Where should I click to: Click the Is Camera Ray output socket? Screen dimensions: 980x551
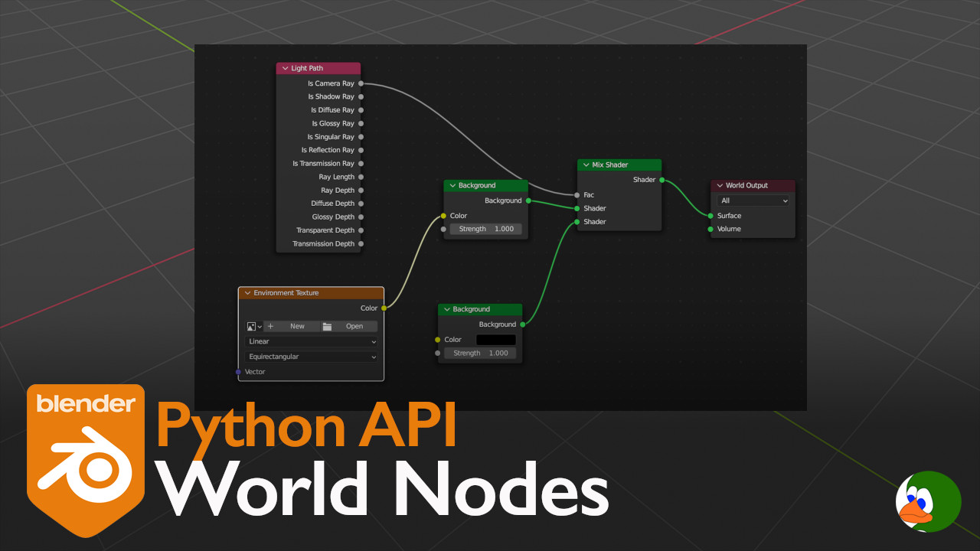coord(361,83)
